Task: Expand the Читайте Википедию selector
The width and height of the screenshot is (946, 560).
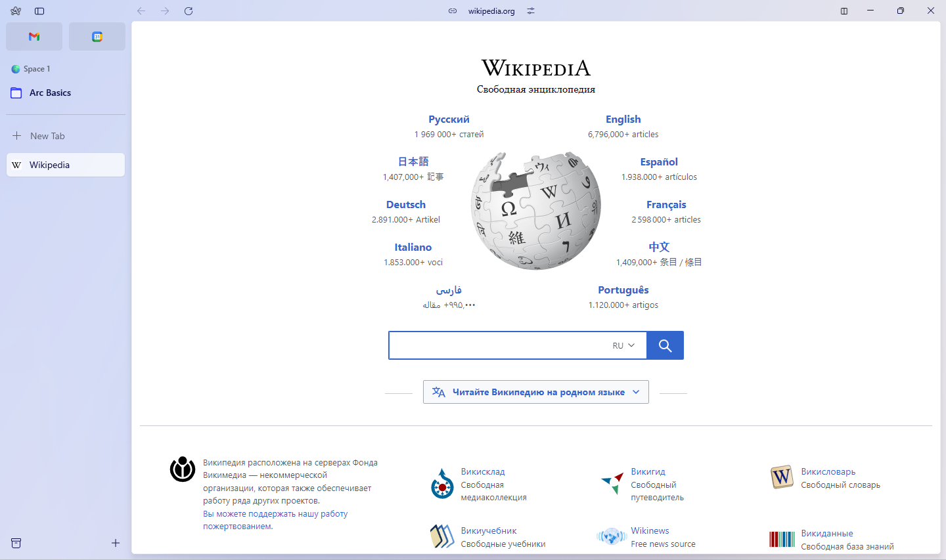Action: [x=535, y=391]
